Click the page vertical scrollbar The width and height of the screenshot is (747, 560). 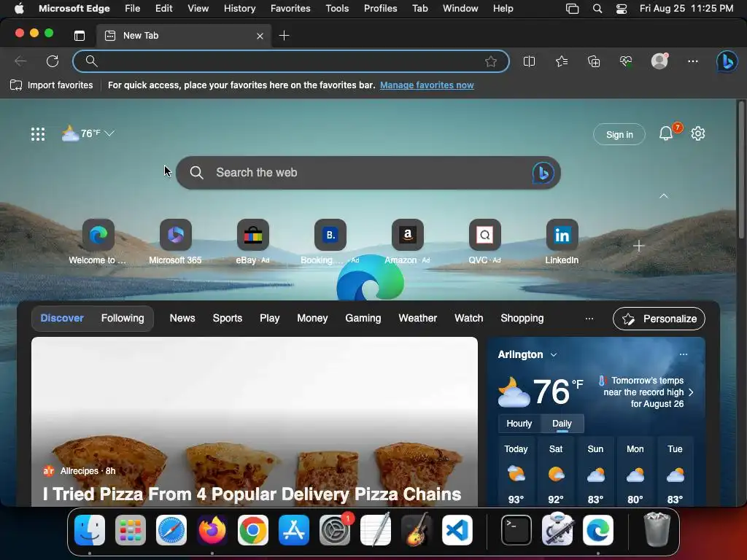pos(741,170)
